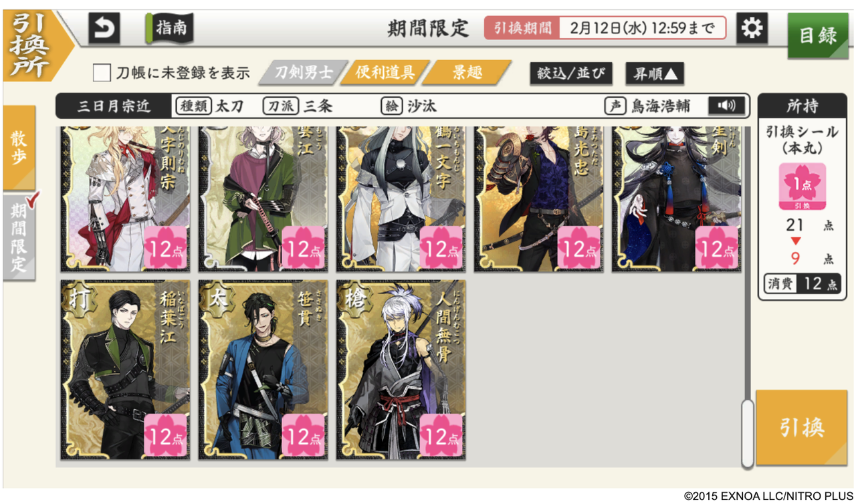The image size is (856, 504).
Task: Switch to the 景趣 tab
Action: tap(466, 72)
